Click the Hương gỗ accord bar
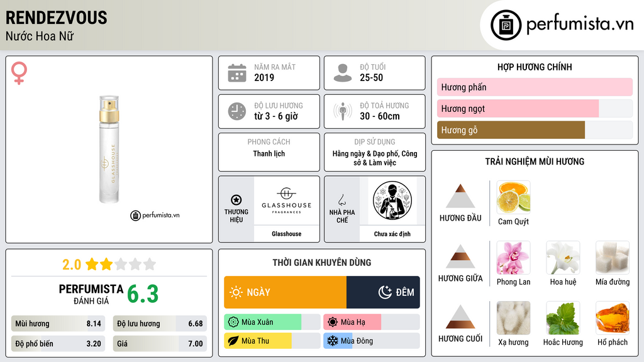The image size is (644, 362). point(535,129)
